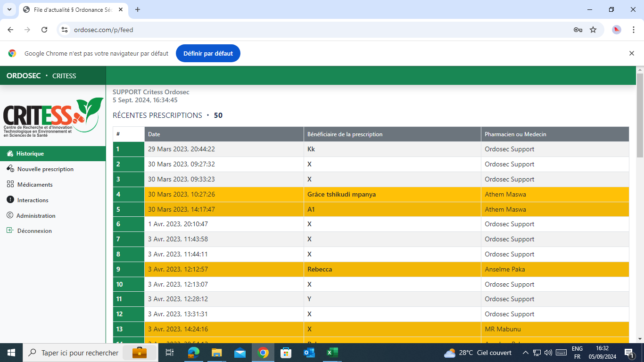Open the Windows Start menu
644x362 pixels.
point(11,353)
